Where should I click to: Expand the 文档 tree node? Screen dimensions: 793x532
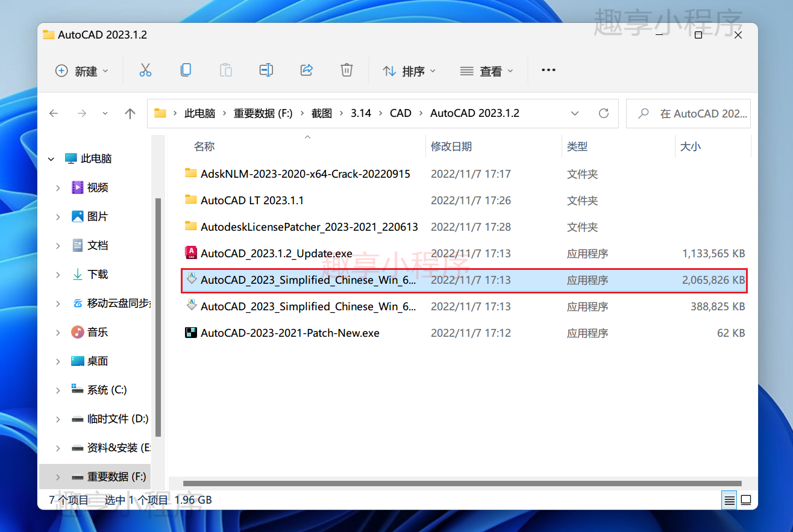pos(58,246)
